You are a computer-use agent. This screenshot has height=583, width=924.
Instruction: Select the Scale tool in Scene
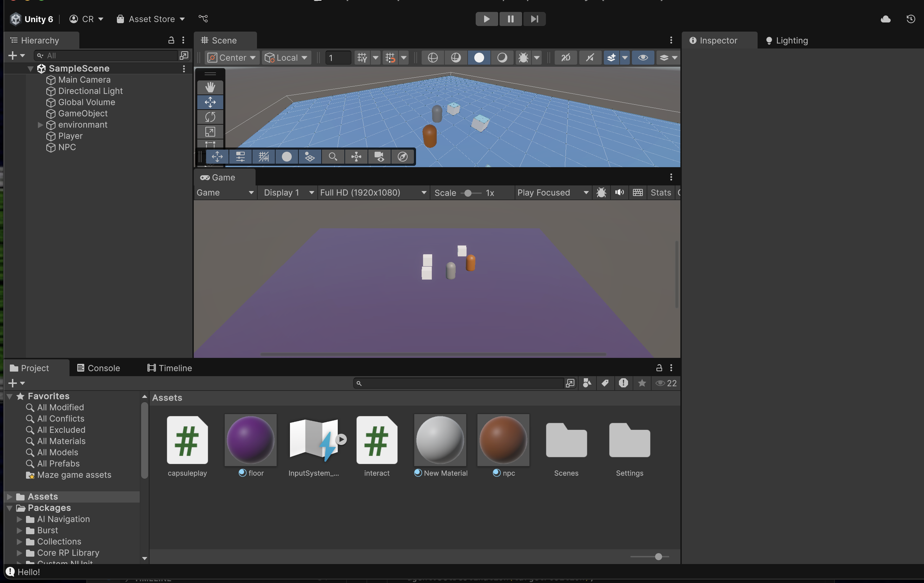click(210, 132)
